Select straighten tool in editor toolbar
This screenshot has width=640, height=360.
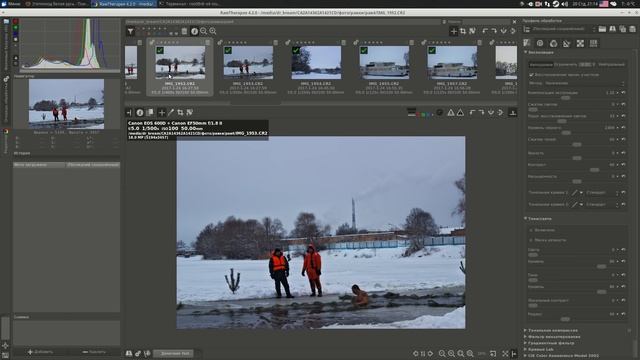click(x=190, y=112)
